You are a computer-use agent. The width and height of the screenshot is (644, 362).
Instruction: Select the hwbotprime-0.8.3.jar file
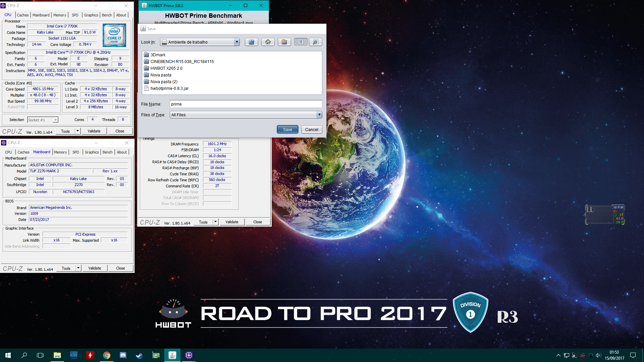[x=166, y=88]
